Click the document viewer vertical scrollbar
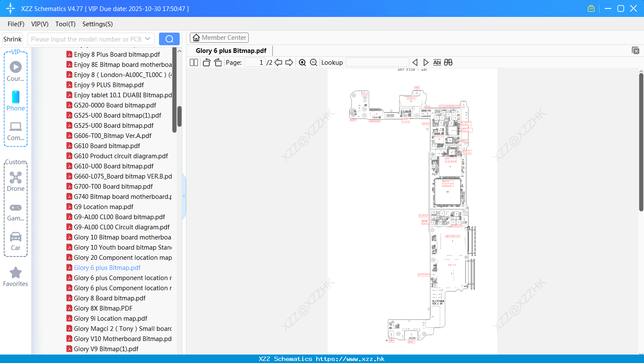This screenshot has width=644, height=363. (641, 142)
